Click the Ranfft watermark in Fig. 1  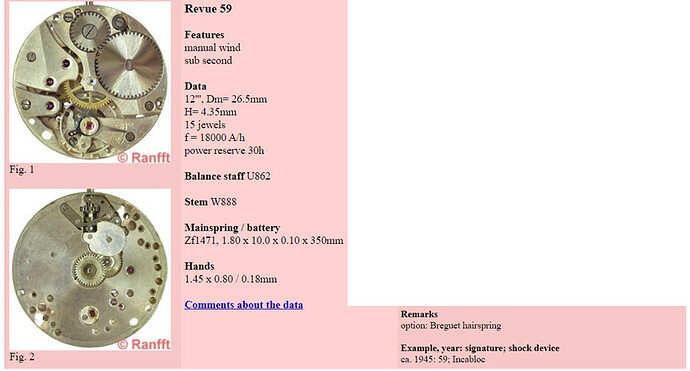(x=144, y=157)
